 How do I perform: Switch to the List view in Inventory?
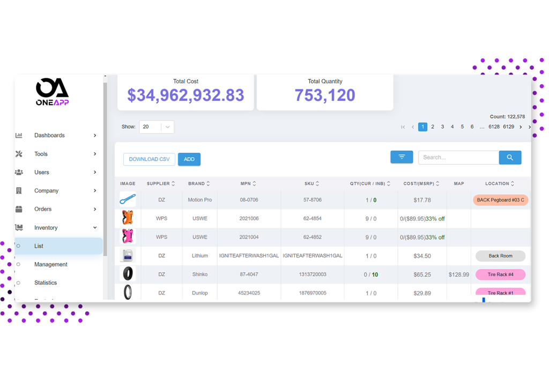(x=40, y=246)
